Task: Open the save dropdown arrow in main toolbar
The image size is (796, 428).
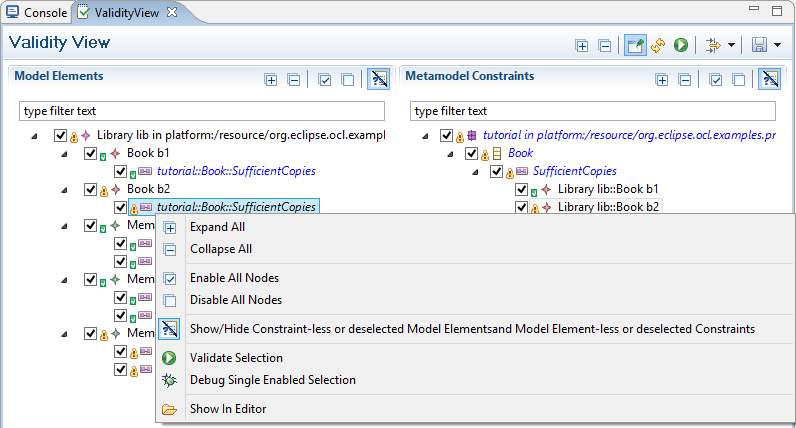Action: [777, 45]
